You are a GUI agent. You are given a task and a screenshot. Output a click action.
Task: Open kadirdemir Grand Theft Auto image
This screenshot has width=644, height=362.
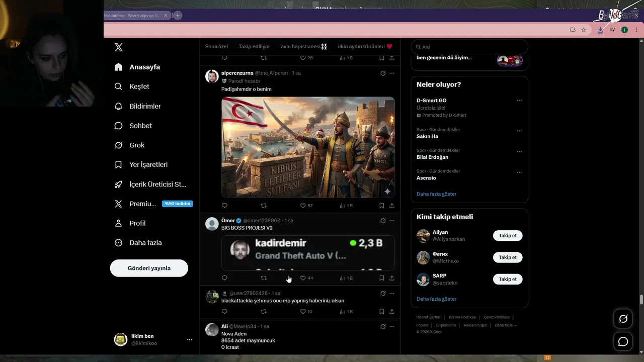tap(308, 253)
